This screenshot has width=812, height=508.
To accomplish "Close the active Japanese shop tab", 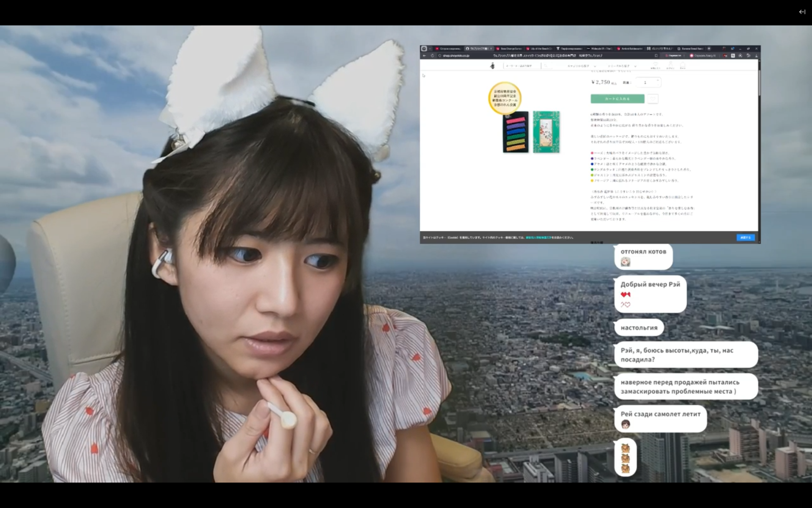I will click(x=491, y=49).
